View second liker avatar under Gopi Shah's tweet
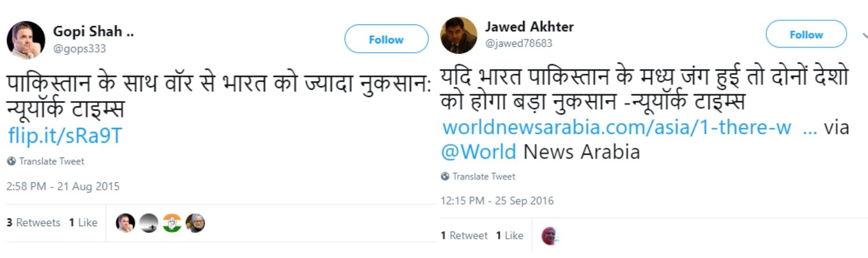 (149, 223)
